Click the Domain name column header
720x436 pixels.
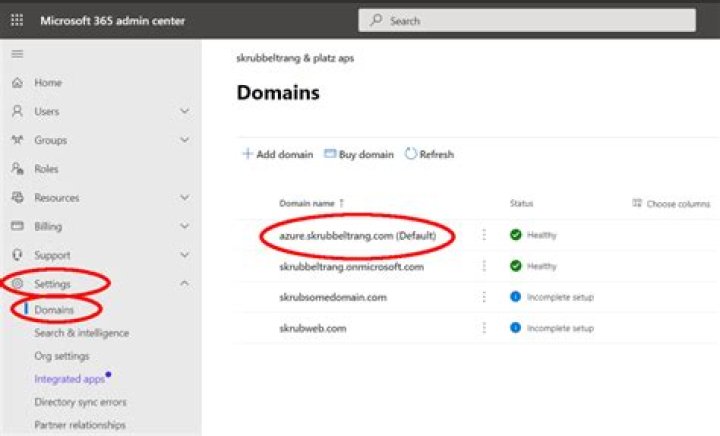(307, 203)
